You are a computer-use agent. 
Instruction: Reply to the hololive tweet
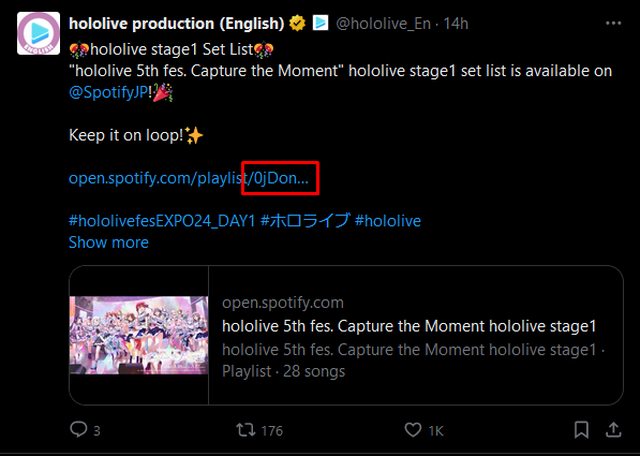pyautogui.click(x=79, y=430)
